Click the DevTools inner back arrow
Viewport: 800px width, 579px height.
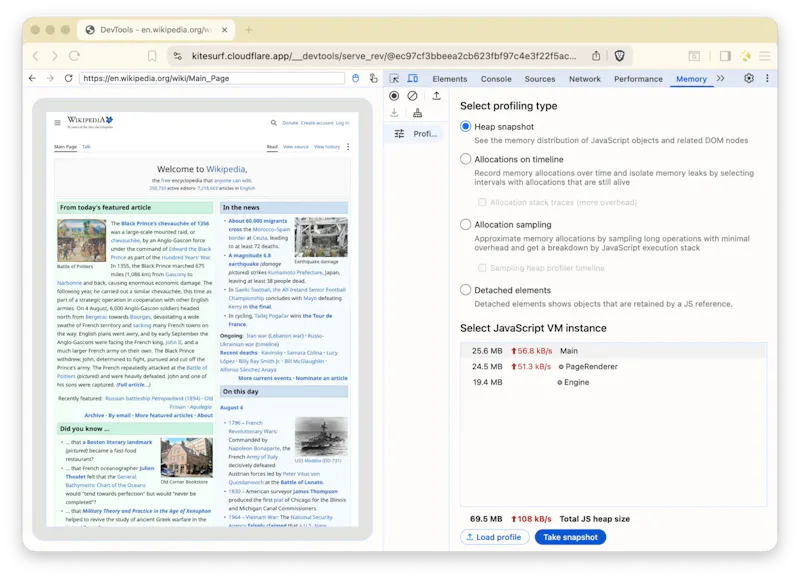[33, 78]
